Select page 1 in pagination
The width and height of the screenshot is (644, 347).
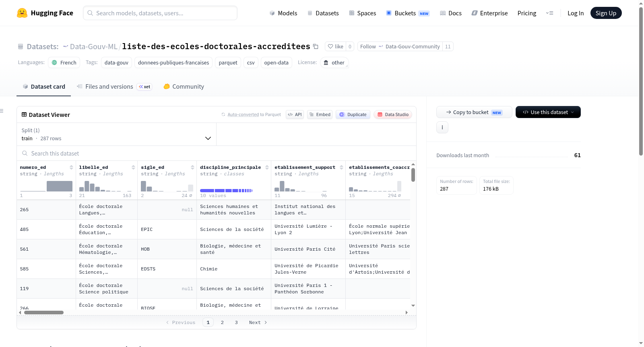coord(208,322)
